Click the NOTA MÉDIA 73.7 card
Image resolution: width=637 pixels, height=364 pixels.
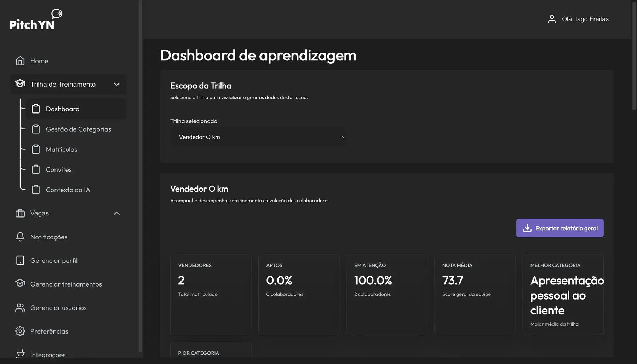(475, 294)
